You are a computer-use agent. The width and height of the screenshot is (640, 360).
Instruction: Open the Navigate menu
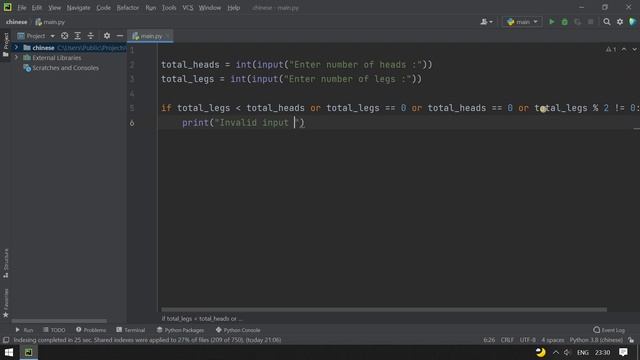point(78,8)
